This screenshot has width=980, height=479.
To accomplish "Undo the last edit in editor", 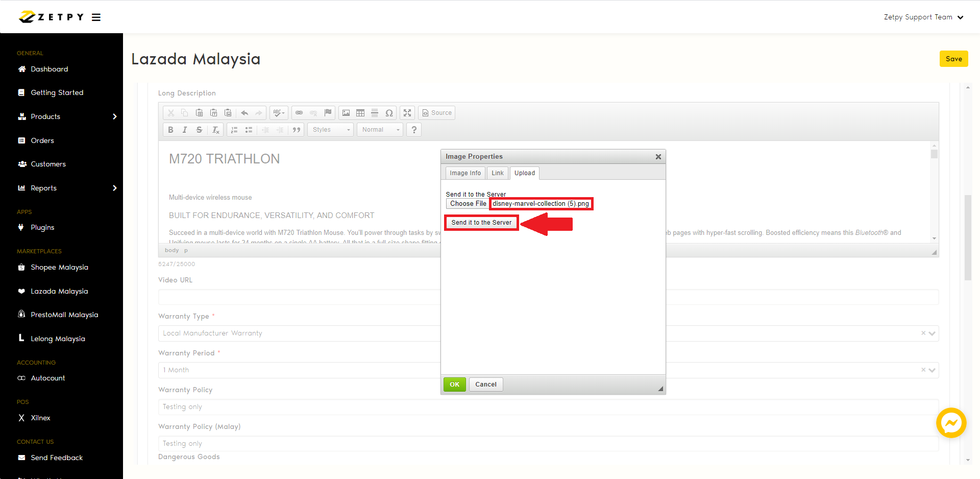I will [244, 113].
